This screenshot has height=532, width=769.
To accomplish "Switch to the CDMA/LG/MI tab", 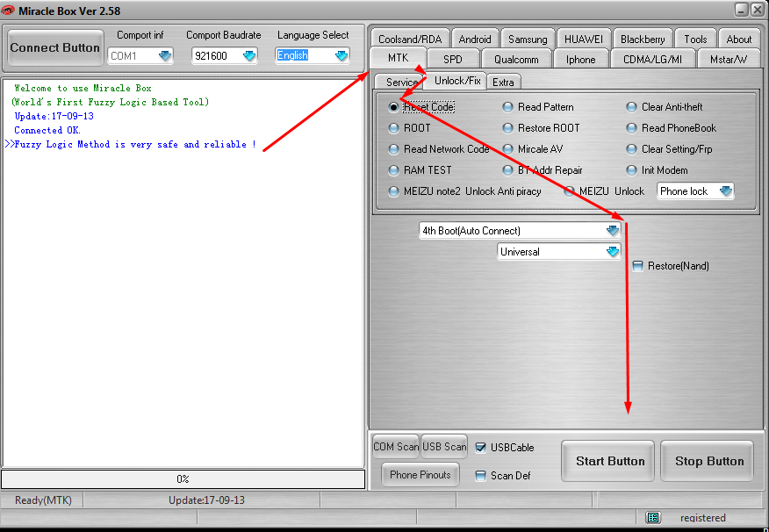I will (x=652, y=60).
